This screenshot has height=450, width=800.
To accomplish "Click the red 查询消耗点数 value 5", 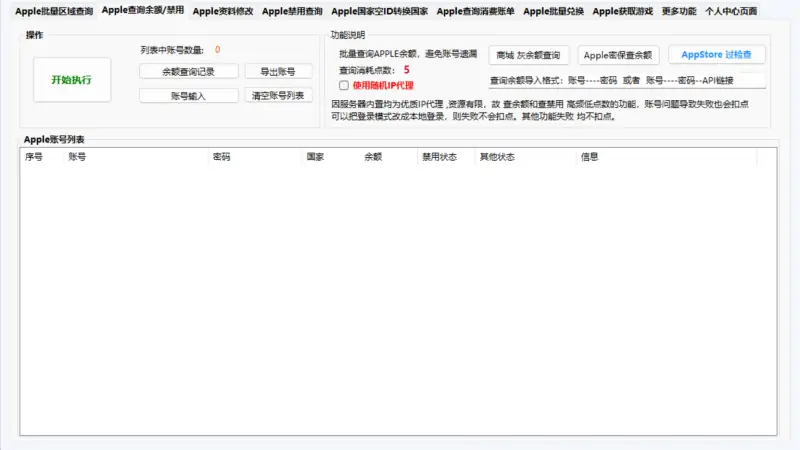I will pyautogui.click(x=407, y=70).
